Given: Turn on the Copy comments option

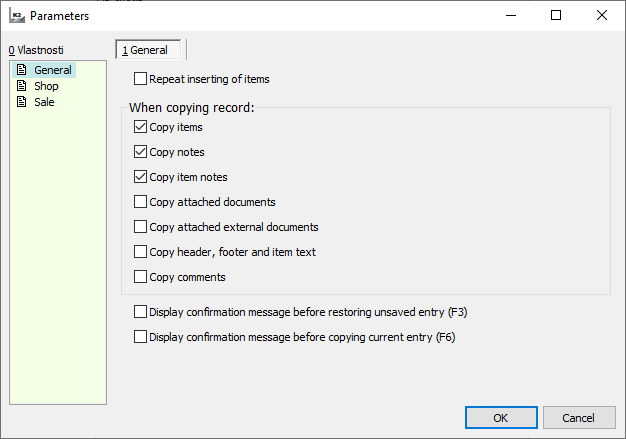Looking at the screenshot, I should coord(140,277).
